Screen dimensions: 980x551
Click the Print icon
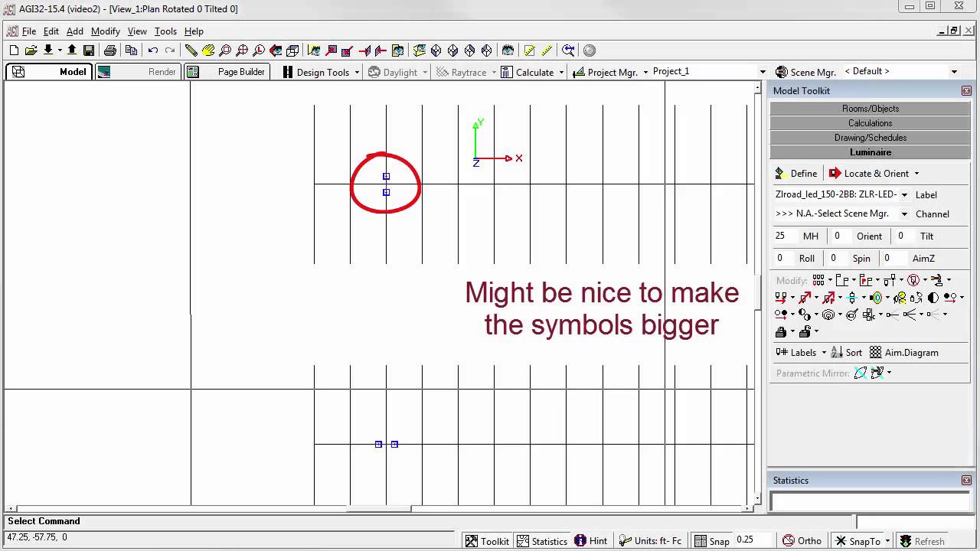click(110, 51)
